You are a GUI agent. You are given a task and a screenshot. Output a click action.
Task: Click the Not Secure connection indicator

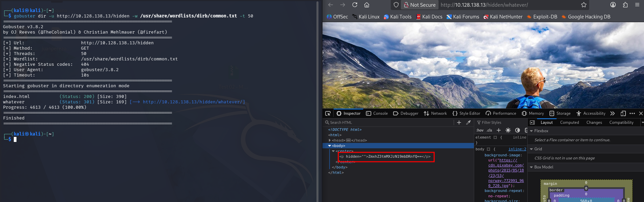point(420,5)
